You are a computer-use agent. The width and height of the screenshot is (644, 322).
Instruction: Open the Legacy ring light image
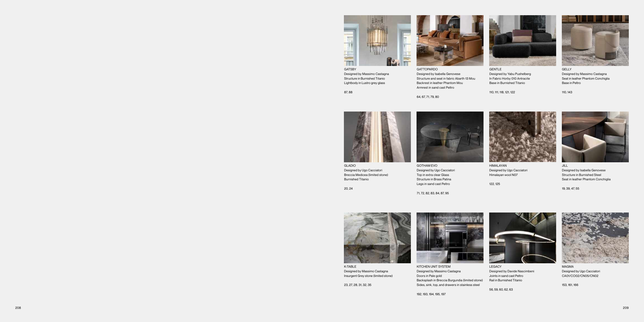tap(522, 238)
